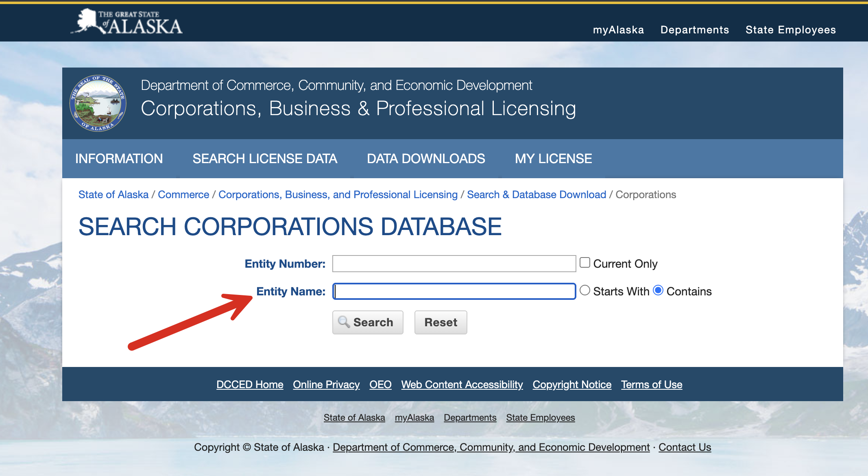Open the DATA DOWNLOADS menu
The image size is (868, 476).
pos(426,159)
